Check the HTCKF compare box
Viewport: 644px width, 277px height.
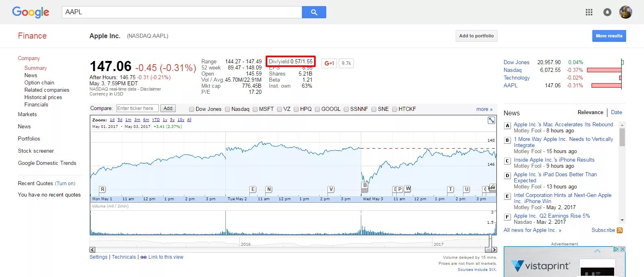[x=395, y=109]
